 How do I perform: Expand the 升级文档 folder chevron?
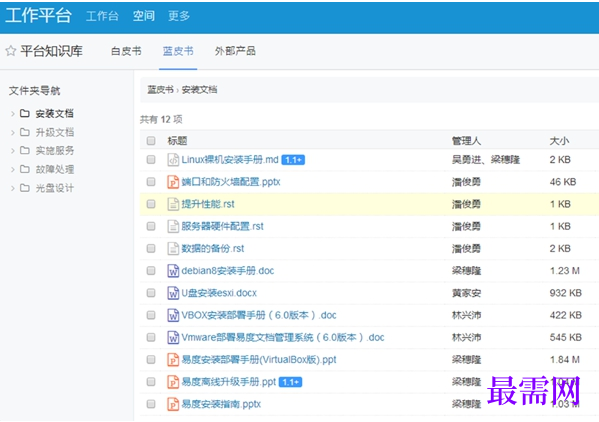coord(13,132)
